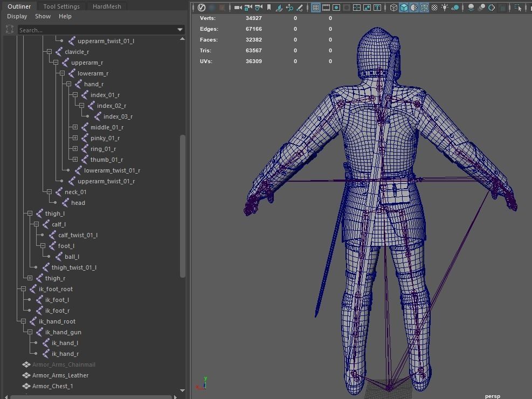Click the Multisample Anti-aliasing icon
The width and height of the screenshot is (532, 399).
tap(492, 8)
